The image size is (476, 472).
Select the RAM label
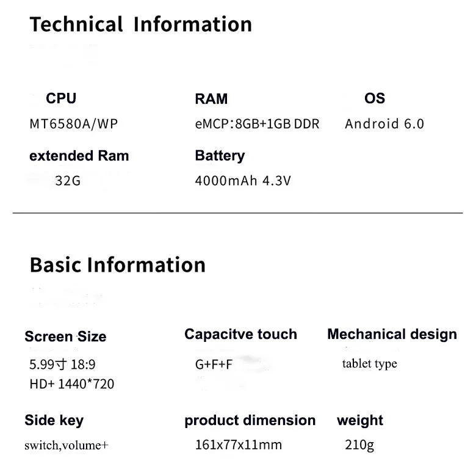pos(211,99)
